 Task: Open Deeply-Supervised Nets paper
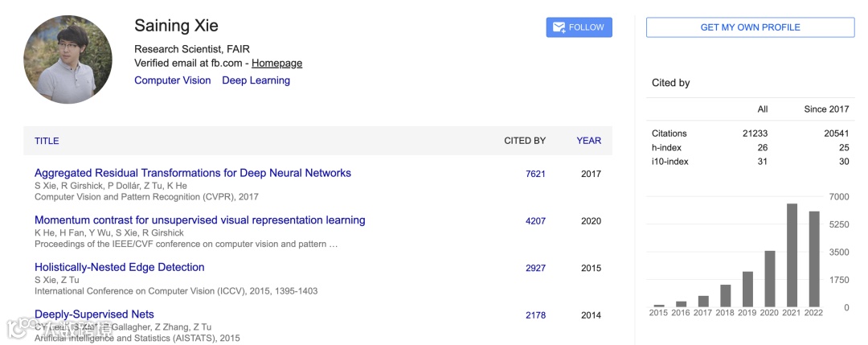[x=94, y=314]
